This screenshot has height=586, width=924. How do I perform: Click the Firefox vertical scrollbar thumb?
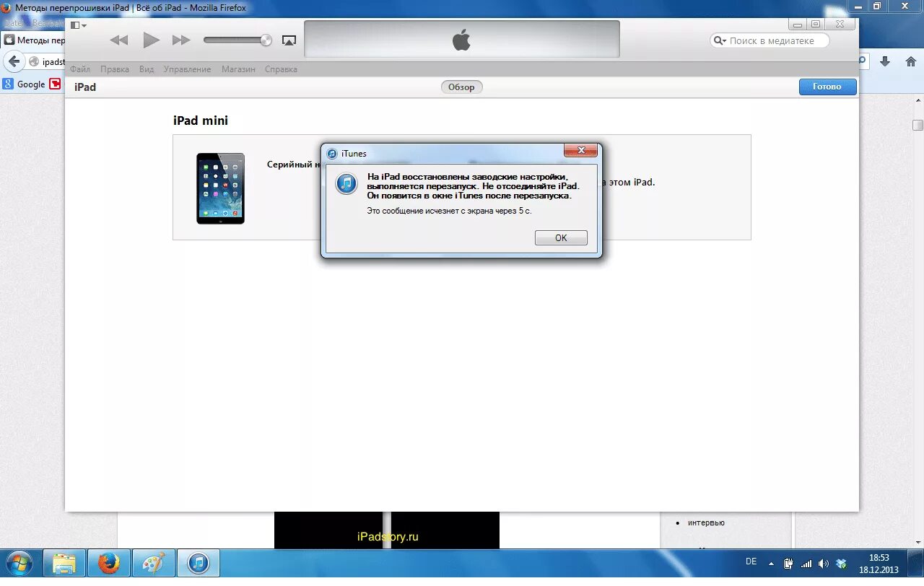pyautogui.click(x=918, y=125)
